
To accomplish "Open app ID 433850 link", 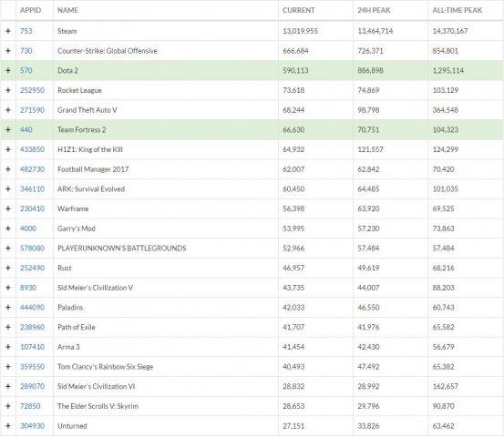I will tap(32, 149).
